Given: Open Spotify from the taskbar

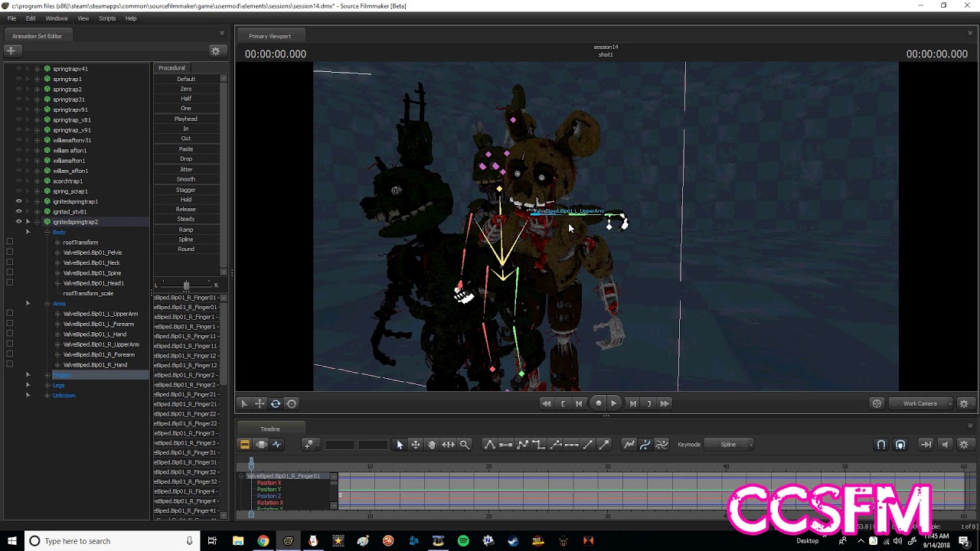Looking at the screenshot, I should pyautogui.click(x=463, y=541).
